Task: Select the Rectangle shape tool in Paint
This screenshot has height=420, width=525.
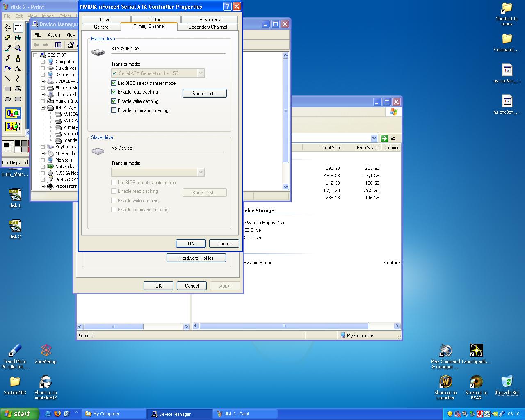Action: pyautogui.click(x=7, y=89)
